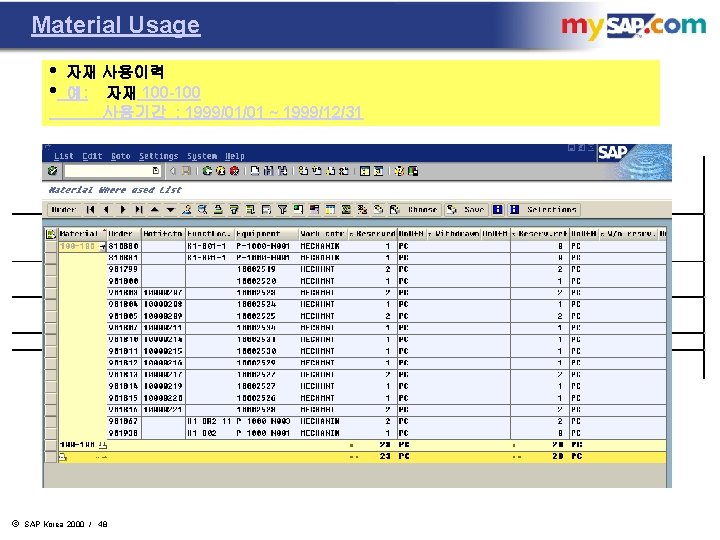Click the Next Page icon in standard toolbar
Image resolution: width=720 pixels, height=540 pixels.
tap(331, 171)
